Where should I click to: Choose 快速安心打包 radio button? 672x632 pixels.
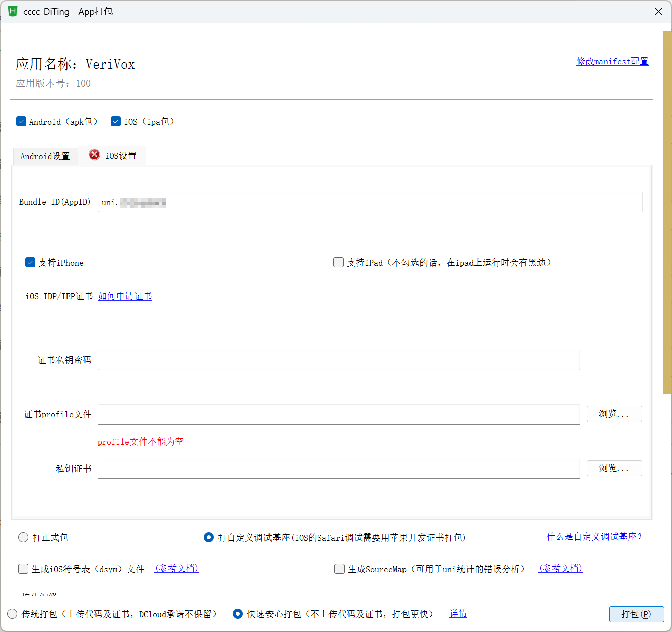tap(238, 614)
